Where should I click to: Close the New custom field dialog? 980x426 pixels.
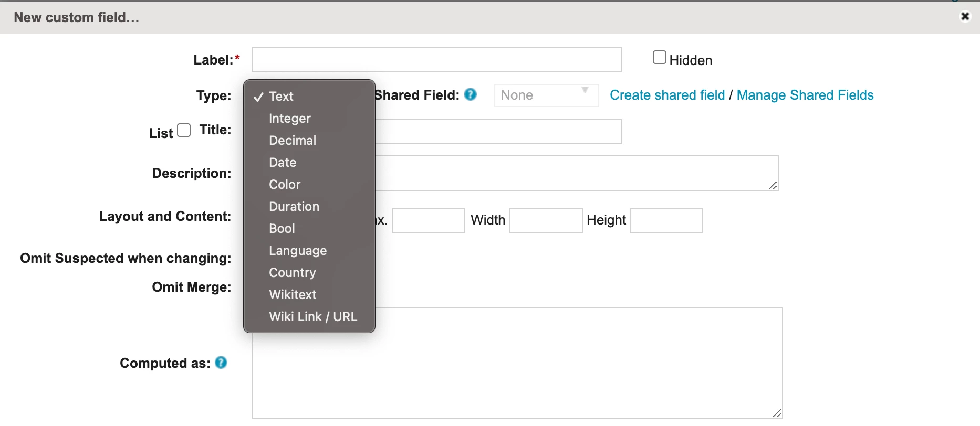(965, 17)
